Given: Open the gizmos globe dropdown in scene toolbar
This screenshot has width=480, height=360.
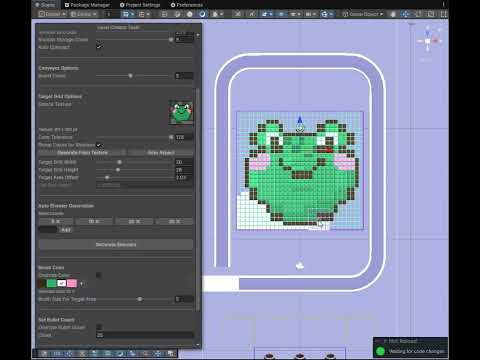Looking at the screenshot, I should point(326,14).
